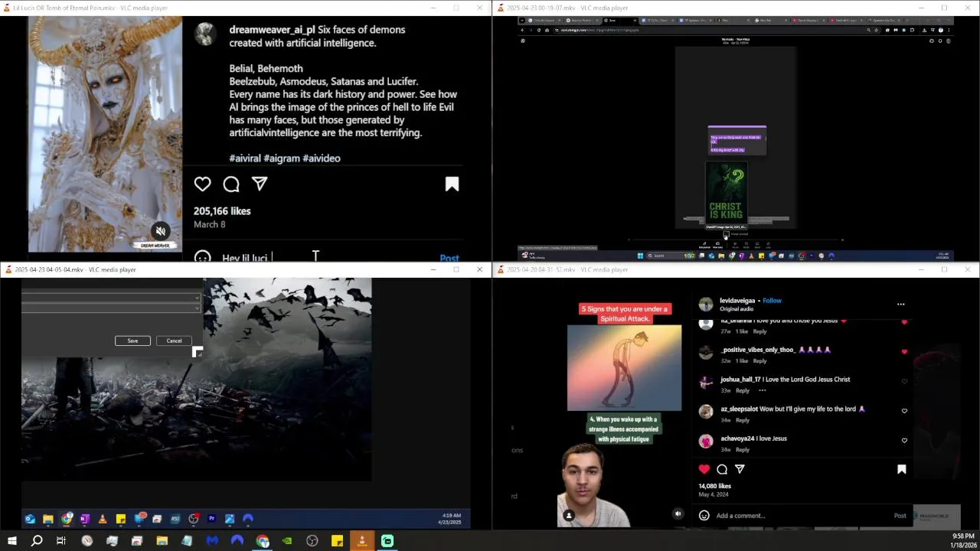Reply to the joshua_hall_17 comment
The image size is (980, 551).
[742, 390]
